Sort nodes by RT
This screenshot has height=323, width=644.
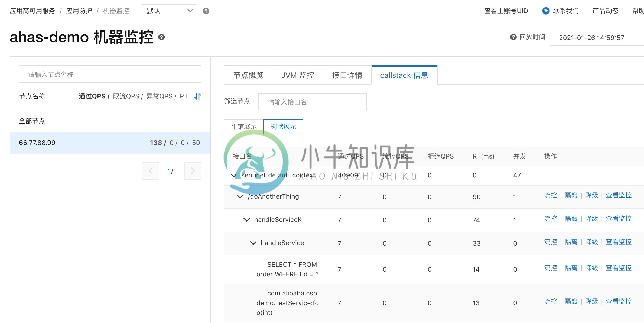184,96
